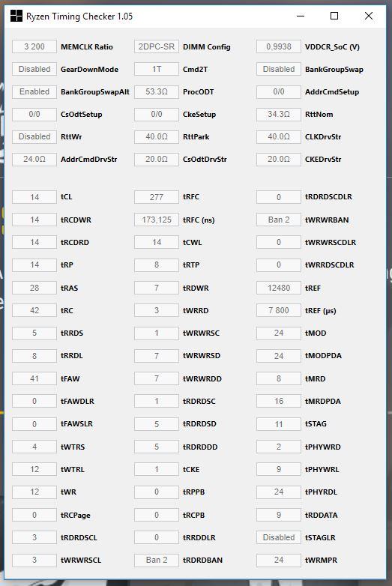Maximize the Ryzen Timing Checker window
The height and width of the screenshot is (586, 392).
[334, 16]
